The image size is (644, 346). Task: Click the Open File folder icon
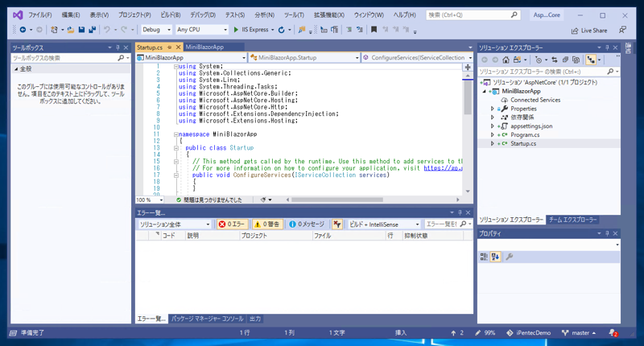pos(71,30)
